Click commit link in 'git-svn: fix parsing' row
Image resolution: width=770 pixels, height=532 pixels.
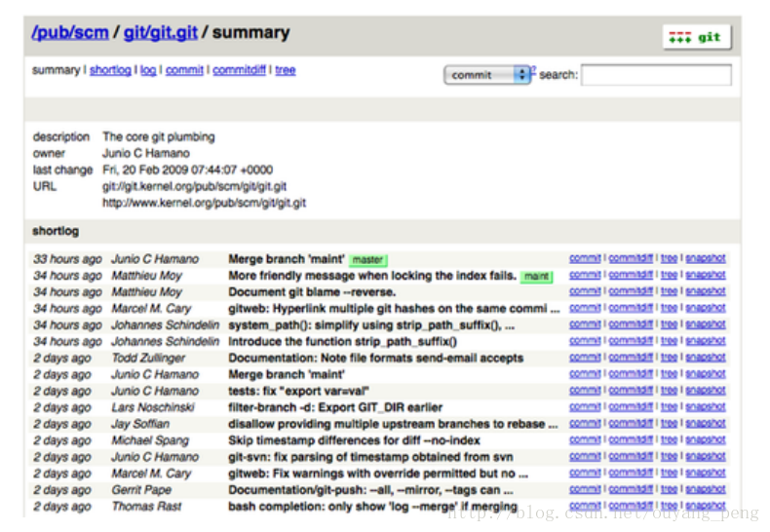coord(585,456)
